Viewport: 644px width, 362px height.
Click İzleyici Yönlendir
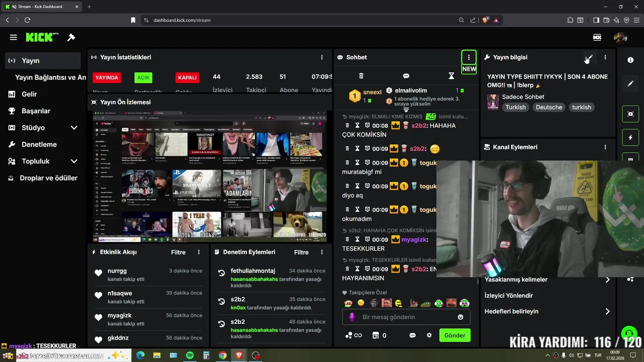(509, 296)
